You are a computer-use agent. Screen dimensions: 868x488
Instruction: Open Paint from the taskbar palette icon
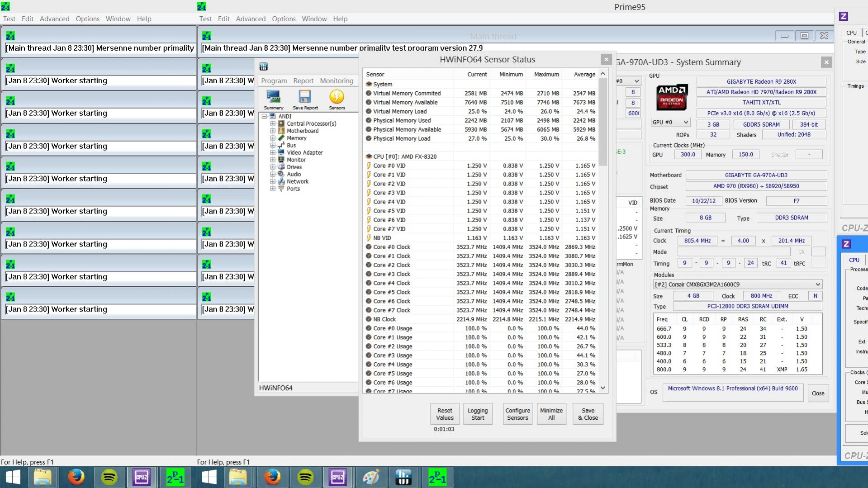coord(371,477)
